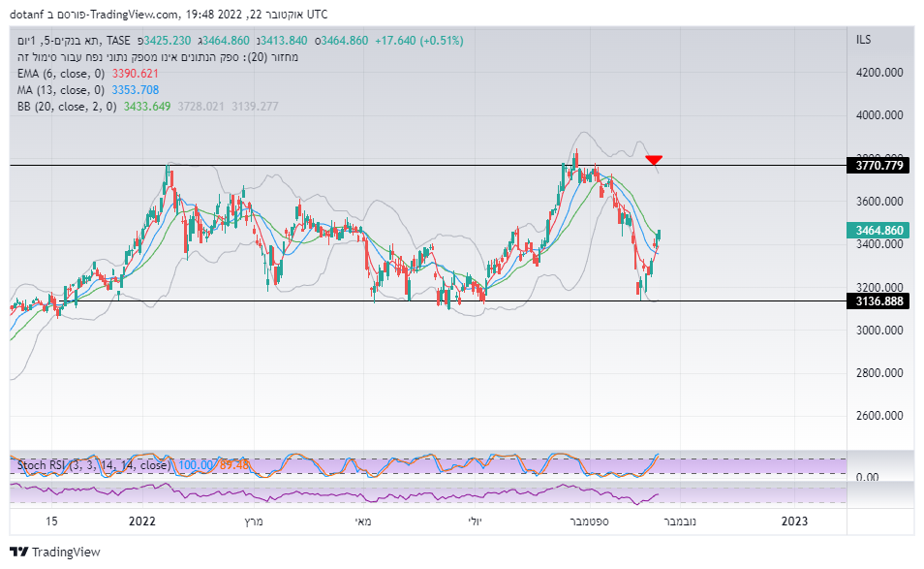Image resolution: width=924 pixels, height=569 pixels.
Task: Click the MA value 3353.708
Action: coord(136,90)
